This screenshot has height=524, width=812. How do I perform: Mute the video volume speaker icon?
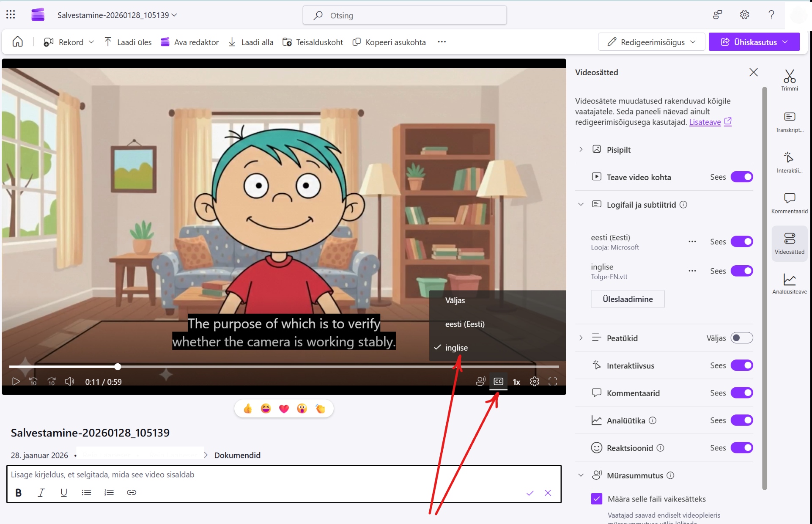(69, 381)
